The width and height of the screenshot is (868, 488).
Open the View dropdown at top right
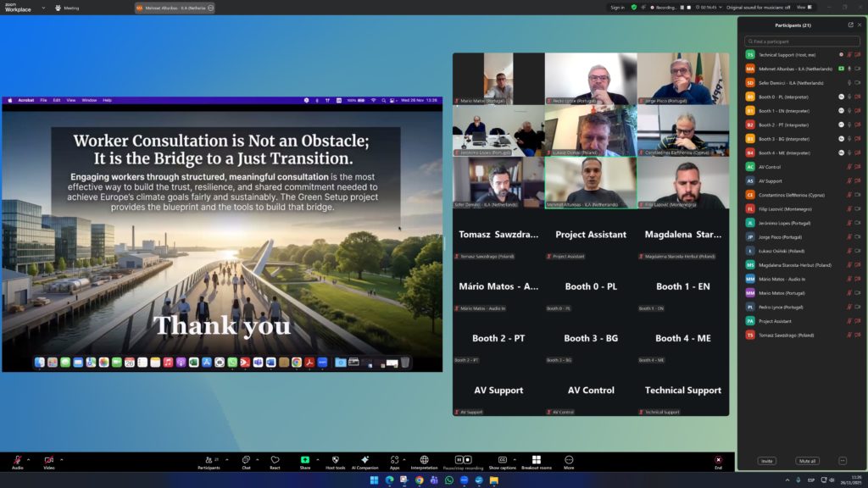pos(802,7)
